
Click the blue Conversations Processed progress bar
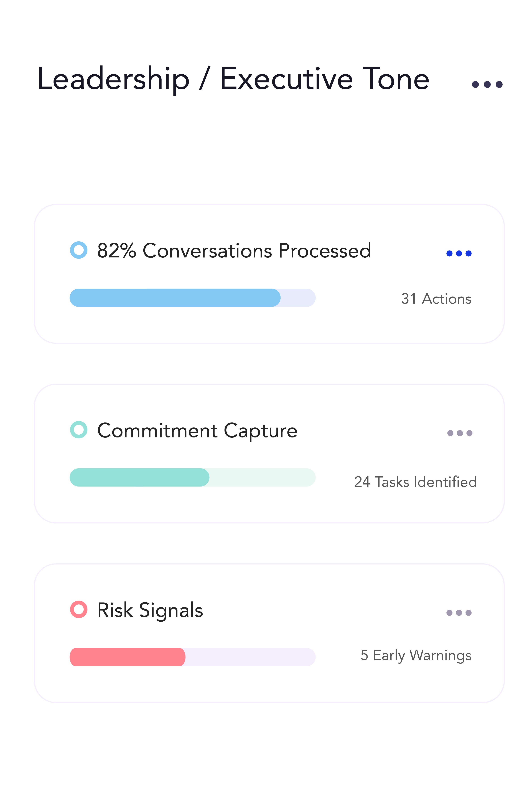pyautogui.click(x=175, y=298)
